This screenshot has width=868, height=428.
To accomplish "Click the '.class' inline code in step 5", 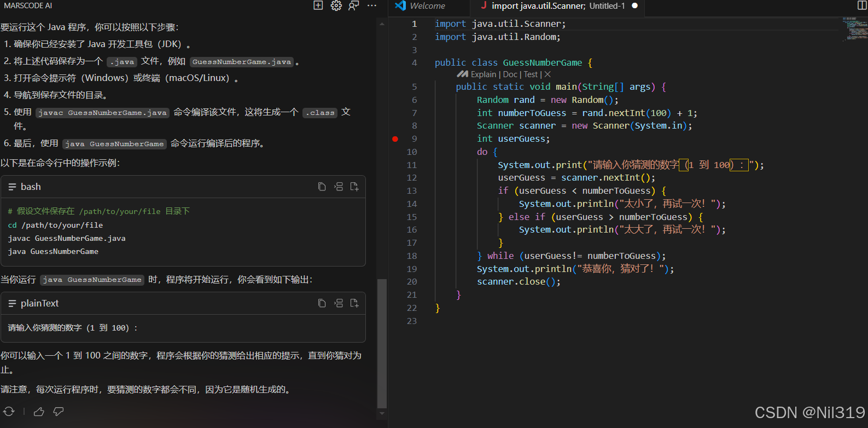I will 320,113.
